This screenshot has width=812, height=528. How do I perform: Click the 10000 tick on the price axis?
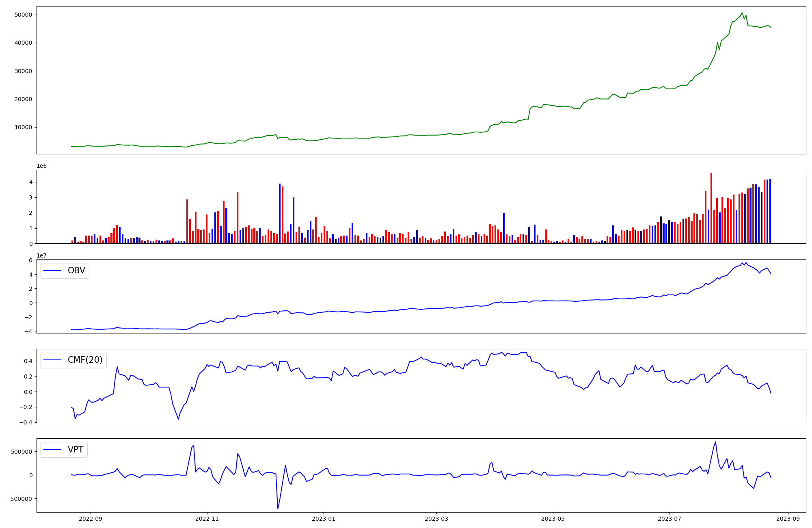[23, 128]
